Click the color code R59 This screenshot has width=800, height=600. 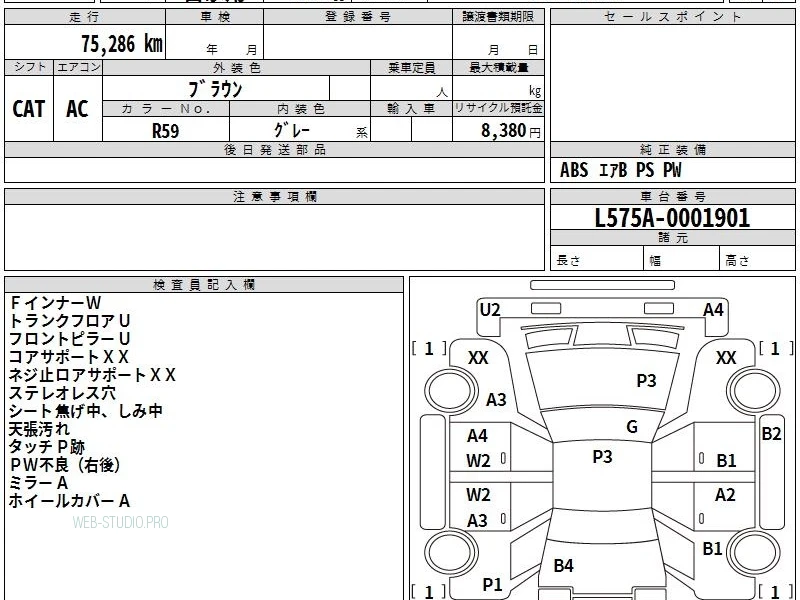tap(166, 131)
